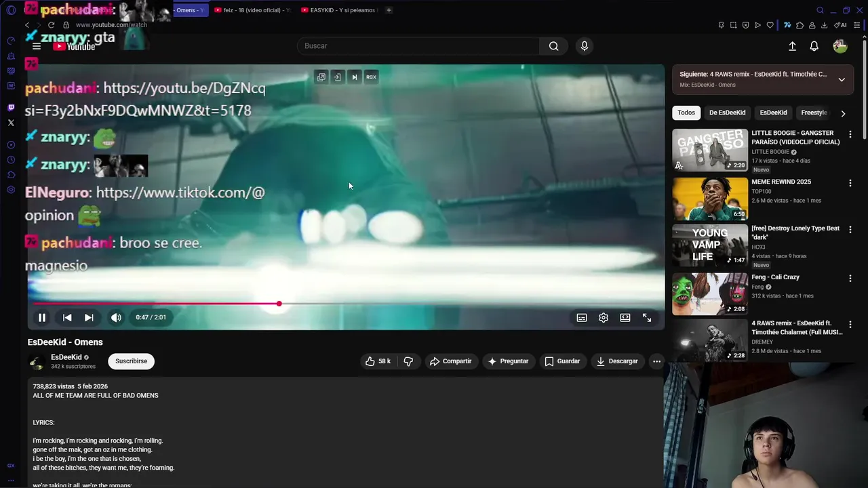
Task: Click skip-forward icon on video overlay
Action: (x=354, y=77)
